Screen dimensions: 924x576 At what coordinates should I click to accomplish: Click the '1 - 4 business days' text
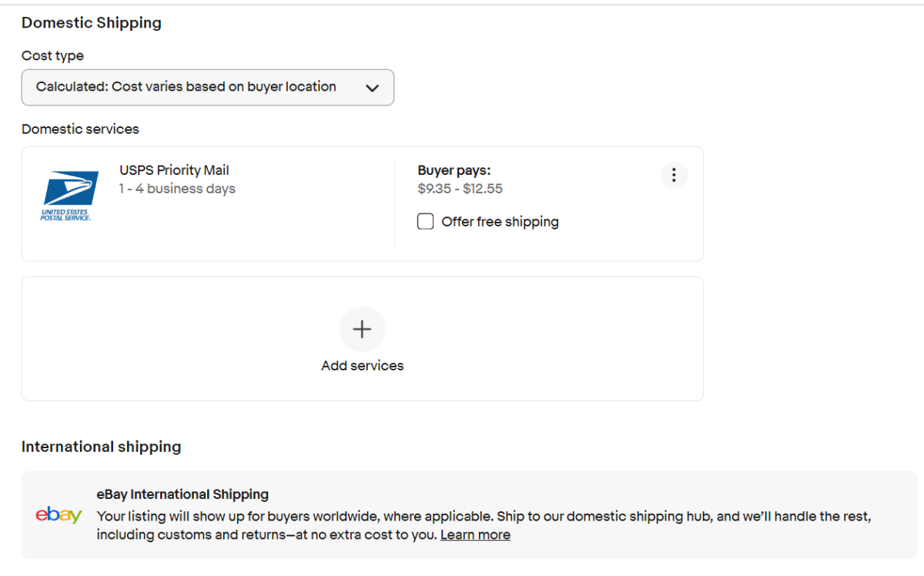tap(177, 189)
